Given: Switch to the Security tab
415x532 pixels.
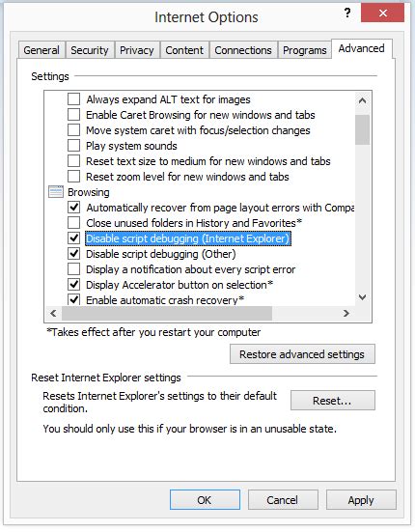Looking at the screenshot, I should (90, 50).
